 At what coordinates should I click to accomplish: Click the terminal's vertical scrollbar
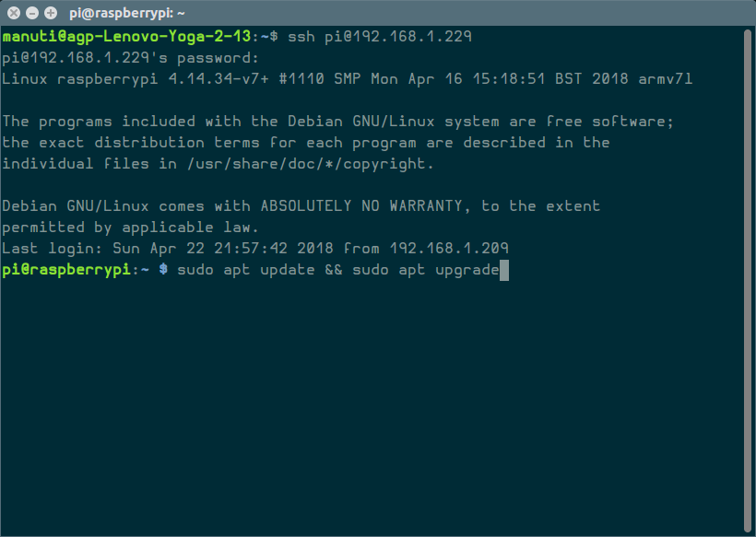(x=748, y=276)
